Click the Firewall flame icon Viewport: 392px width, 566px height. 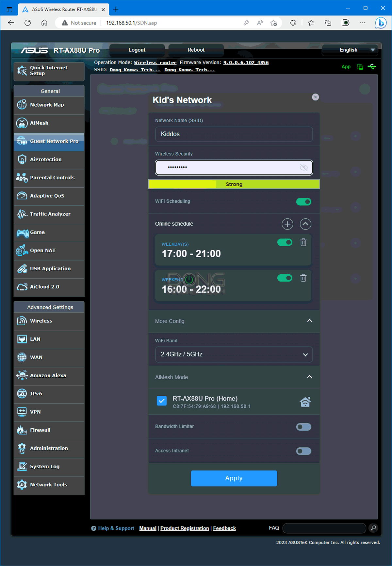22,430
